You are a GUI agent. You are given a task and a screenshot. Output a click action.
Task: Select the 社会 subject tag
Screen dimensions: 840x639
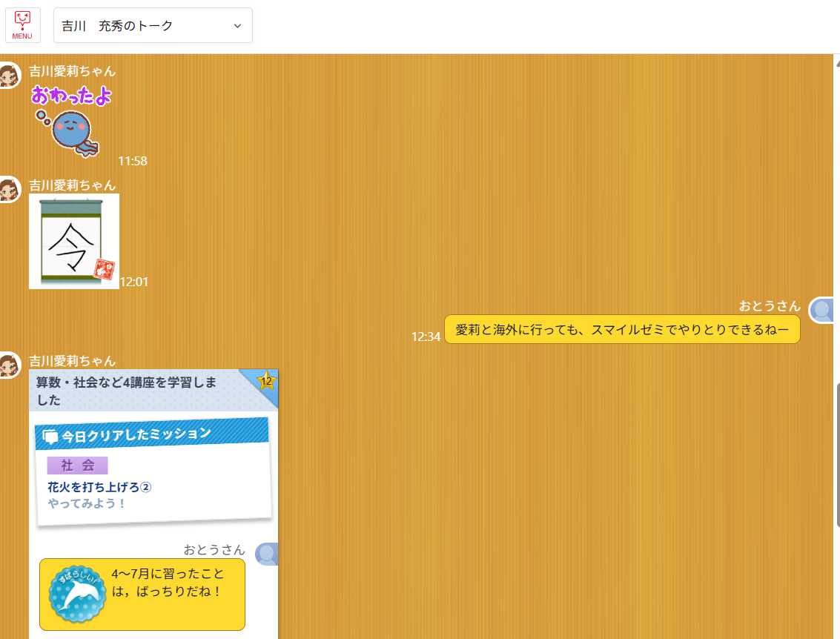(78, 466)
